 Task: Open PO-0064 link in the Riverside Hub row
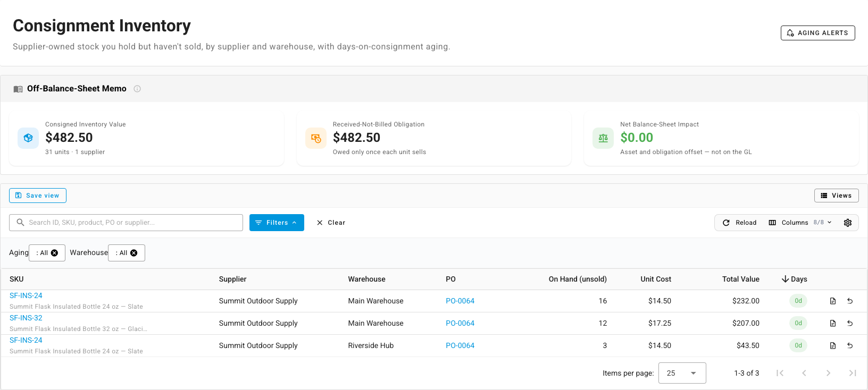pos(460,345)
